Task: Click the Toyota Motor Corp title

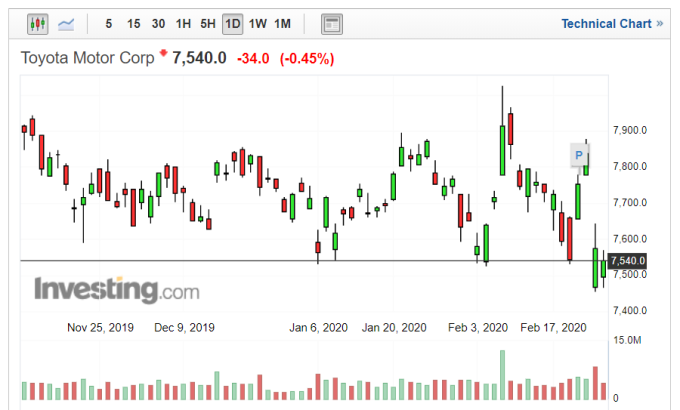Action: (x=88, y=58)
